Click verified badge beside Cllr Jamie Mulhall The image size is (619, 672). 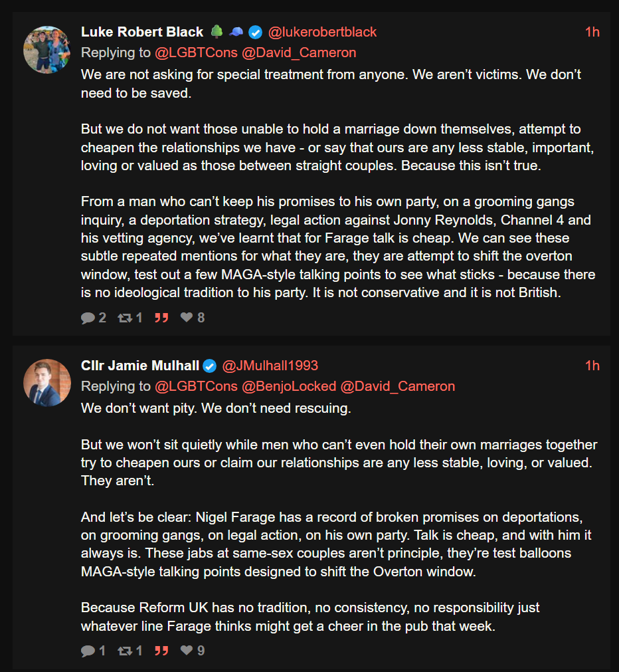click(210, 366)
